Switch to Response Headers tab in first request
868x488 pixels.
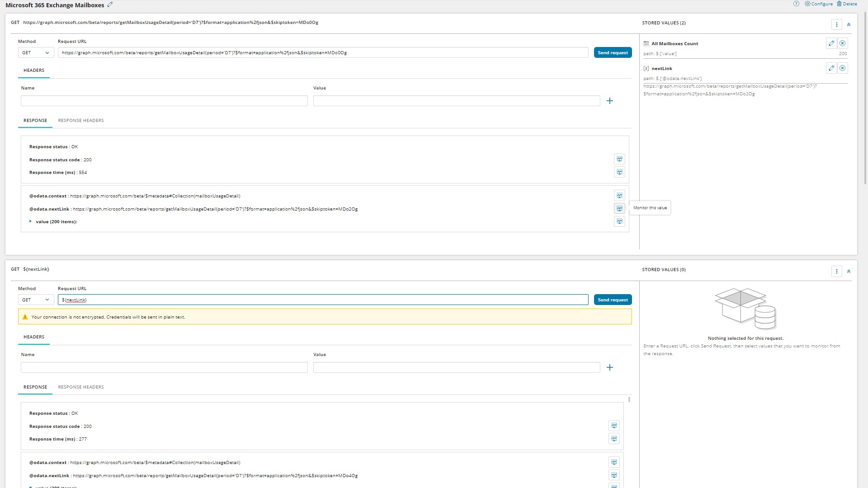pos(81,121)
